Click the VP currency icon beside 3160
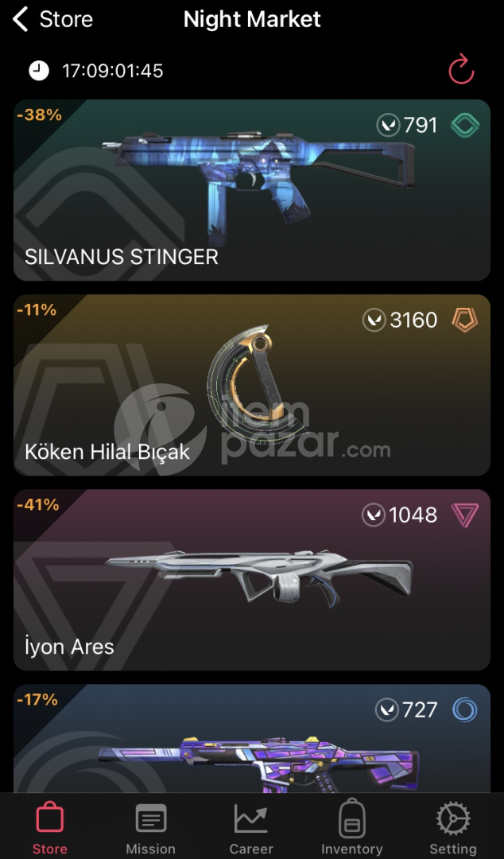 [x=374, y=320]
